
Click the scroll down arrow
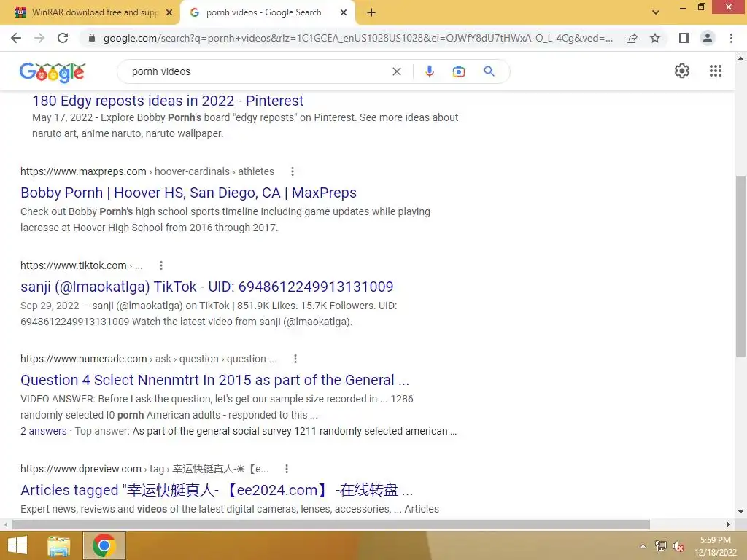pos(740,513)
